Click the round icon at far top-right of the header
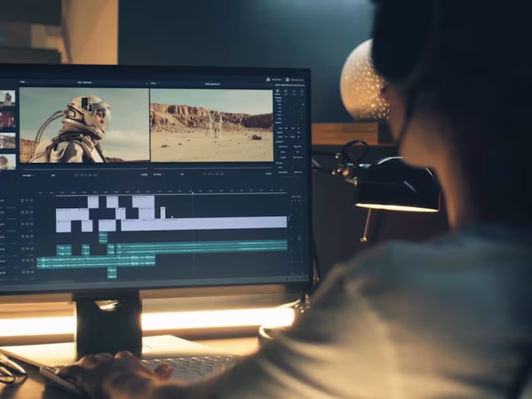This screenshot has width=532, height=399. [x=287, y=80]
